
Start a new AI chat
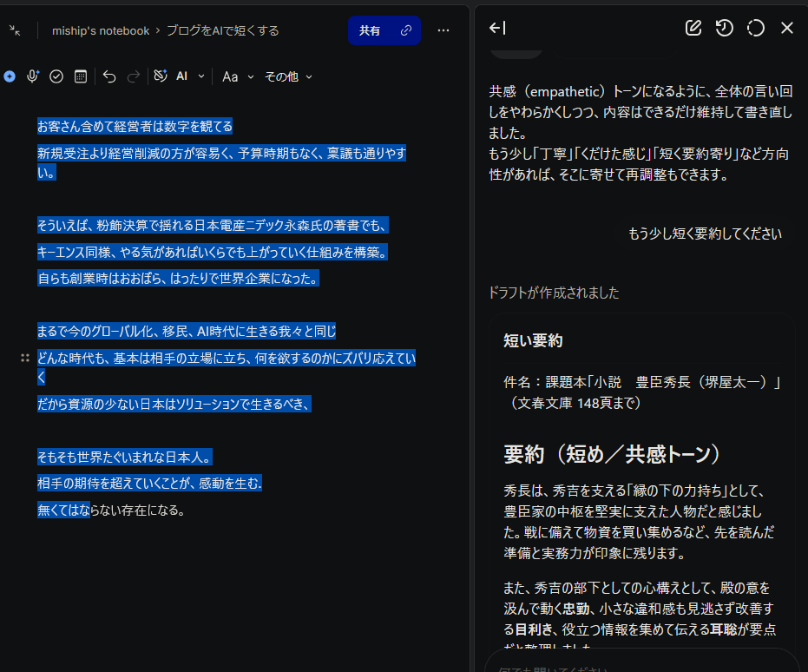(x=693, y=29)
